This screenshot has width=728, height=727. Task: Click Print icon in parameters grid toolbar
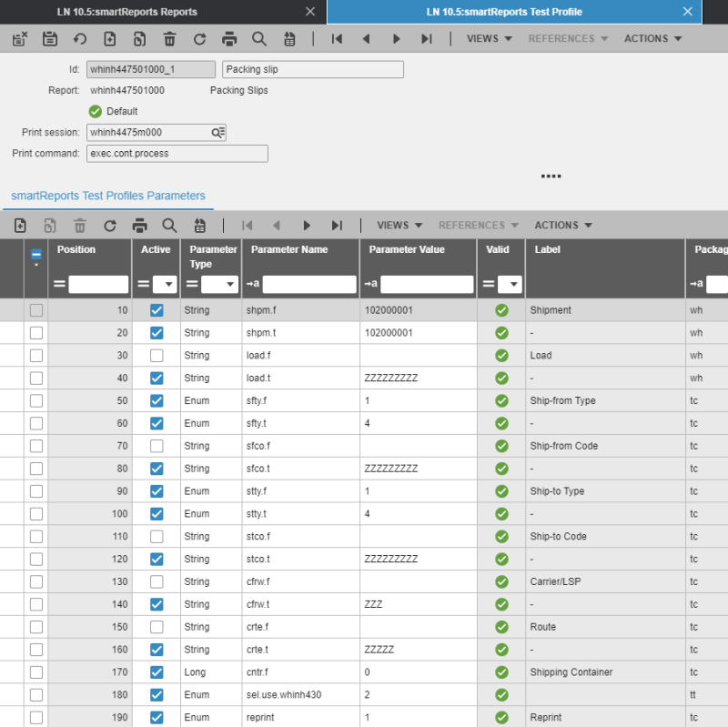[x=140, y=226]
